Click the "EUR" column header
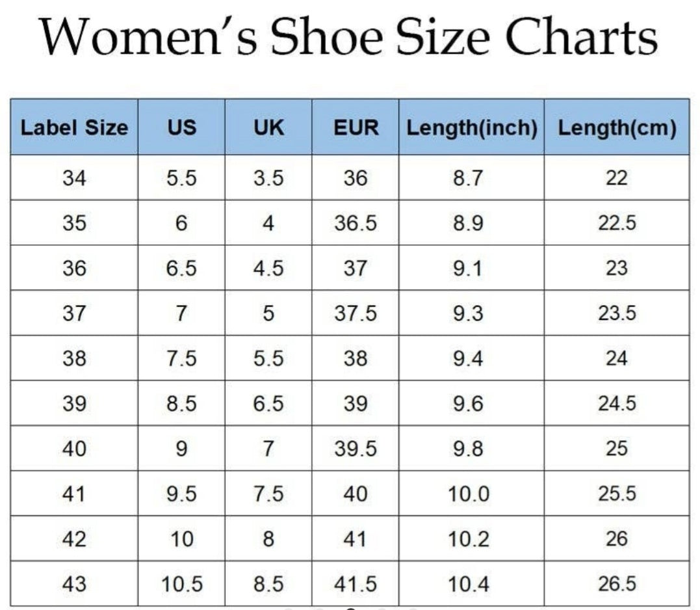This screenshot has width=700, height=610. click(356, 127)
